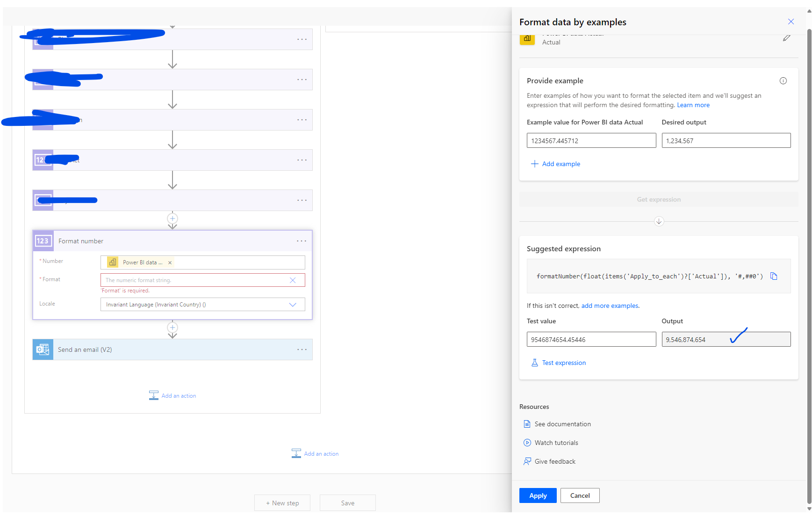
Task: Open Watch tutorials resource
Action: (x=556, y=443)
